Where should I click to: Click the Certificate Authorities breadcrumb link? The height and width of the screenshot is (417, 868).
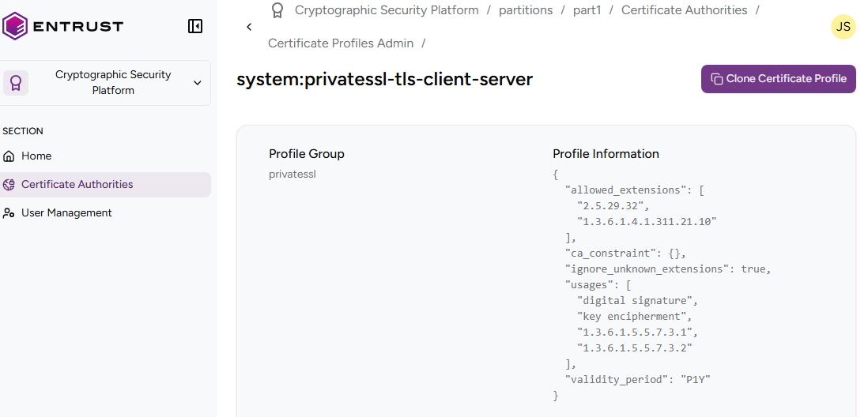684,10
